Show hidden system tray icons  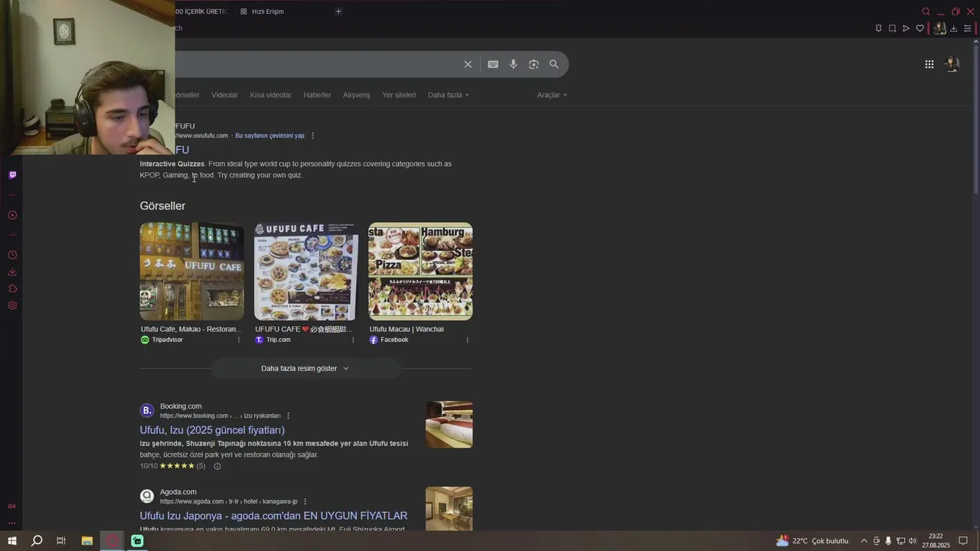(x=864, y=541)
